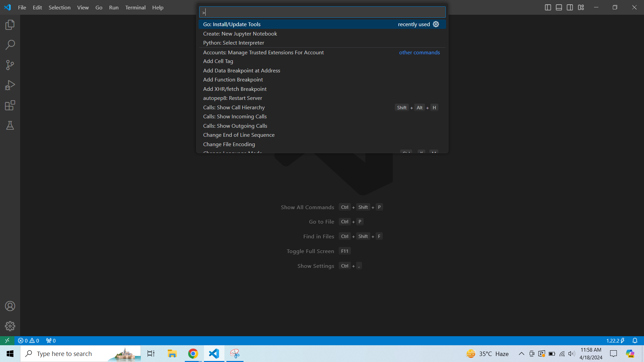Open the volume control in system tray

[x=572, y=354]
